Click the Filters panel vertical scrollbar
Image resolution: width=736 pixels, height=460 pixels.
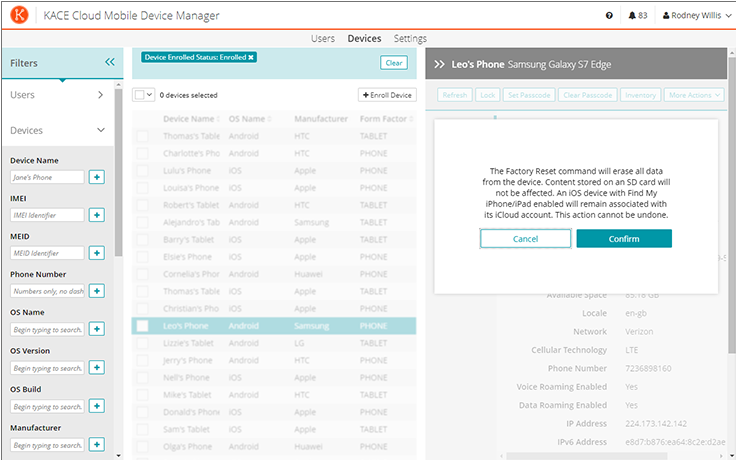(118, 171)
